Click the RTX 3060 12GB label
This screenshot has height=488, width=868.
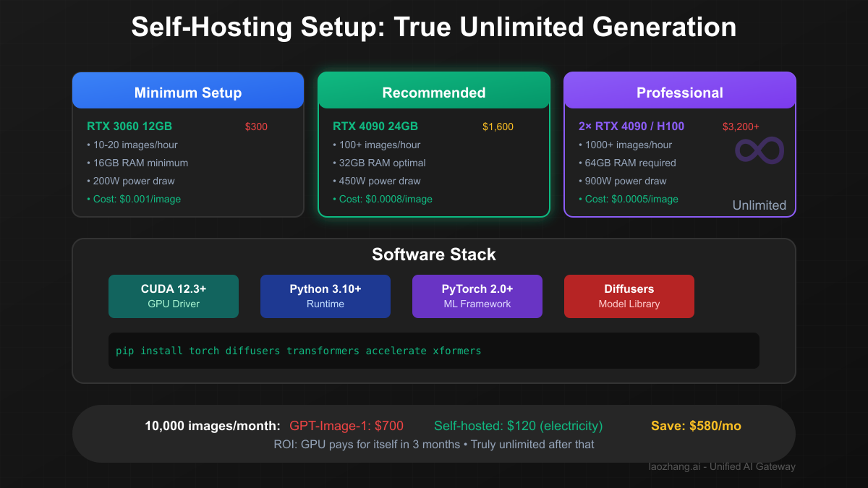coord(129,126)
